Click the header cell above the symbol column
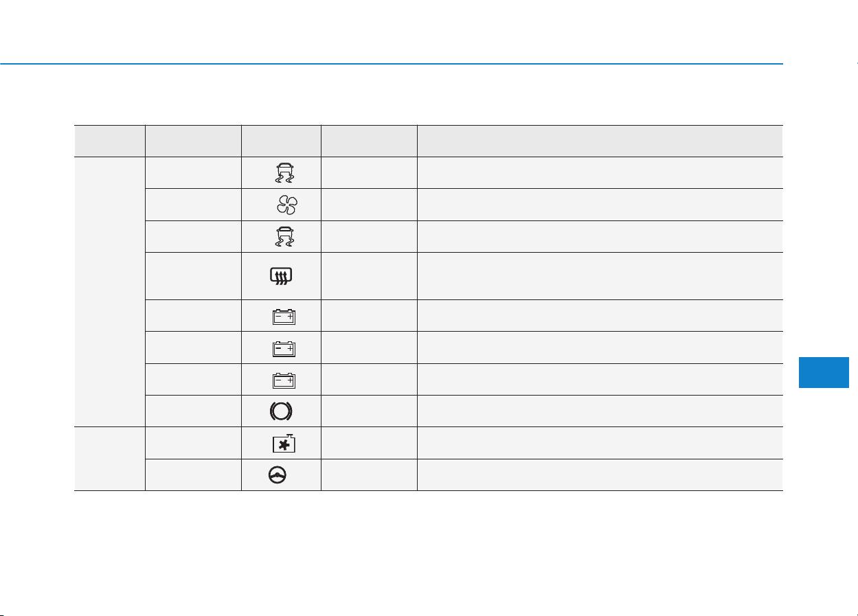 coord(281,141)
